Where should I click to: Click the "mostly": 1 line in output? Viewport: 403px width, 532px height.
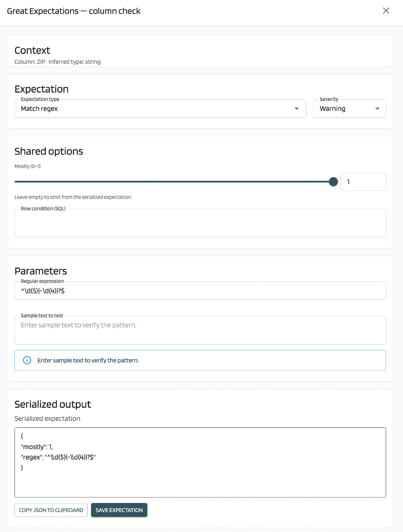[x=37, y=447]
